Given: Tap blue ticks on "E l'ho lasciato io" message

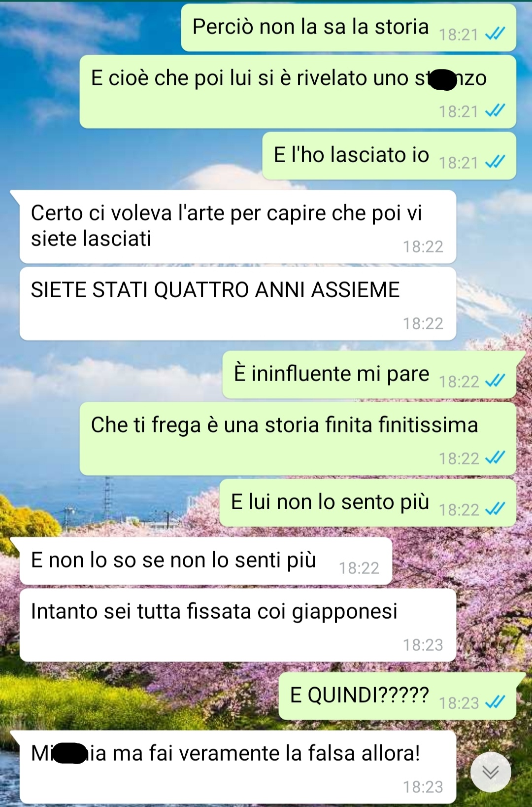Looking at the screenshot, I should pyautogui.click(x=495, y=162).
